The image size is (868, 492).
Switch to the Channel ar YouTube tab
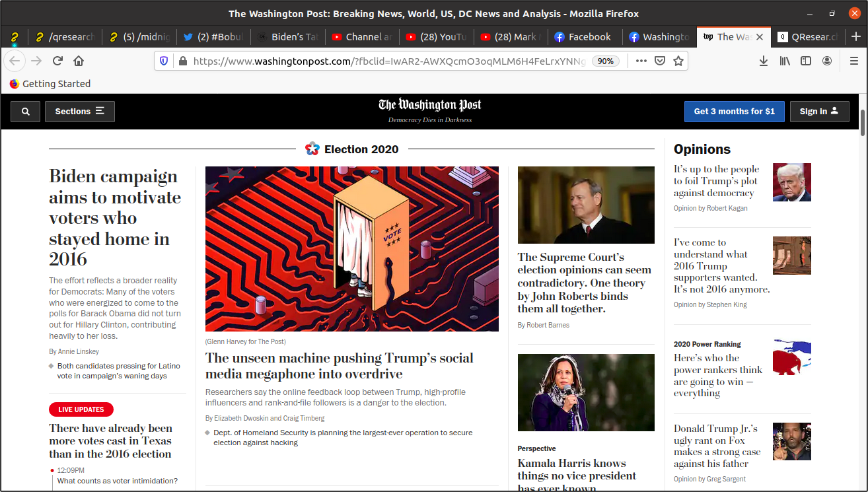click(x=363, y=37)
